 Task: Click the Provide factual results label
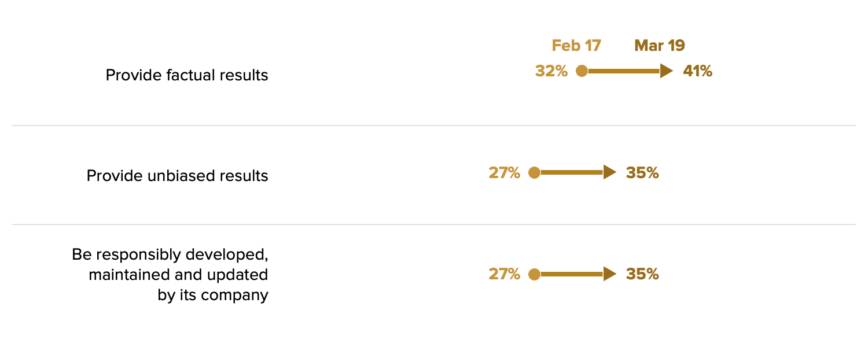pos(187,75)
